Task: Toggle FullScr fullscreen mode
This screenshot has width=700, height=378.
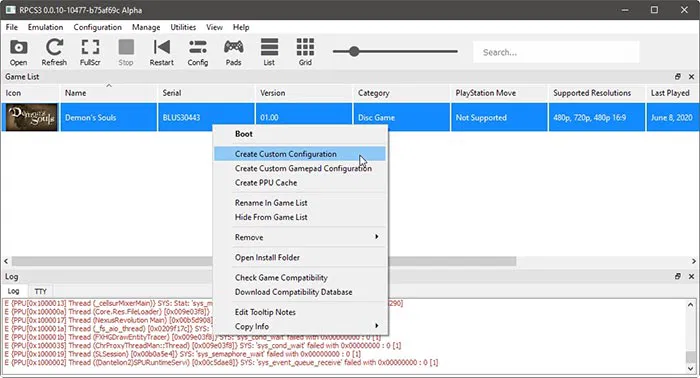Action: 90,52
